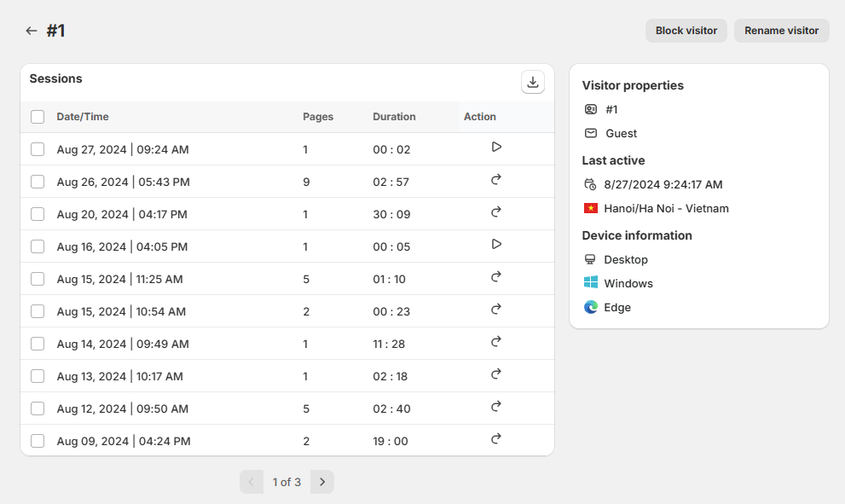
Task: Play the Aug 16, 2024 04:05 PM session
Action: click(496, 244)
